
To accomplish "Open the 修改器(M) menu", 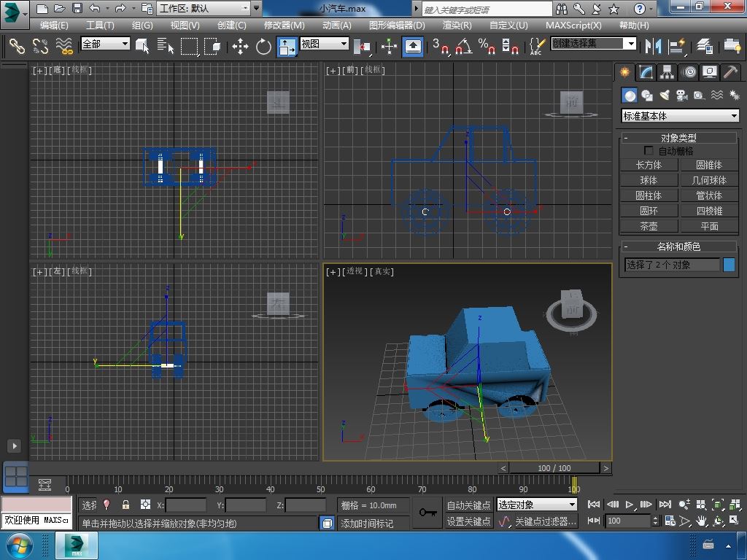I will (x=284, y=25).
